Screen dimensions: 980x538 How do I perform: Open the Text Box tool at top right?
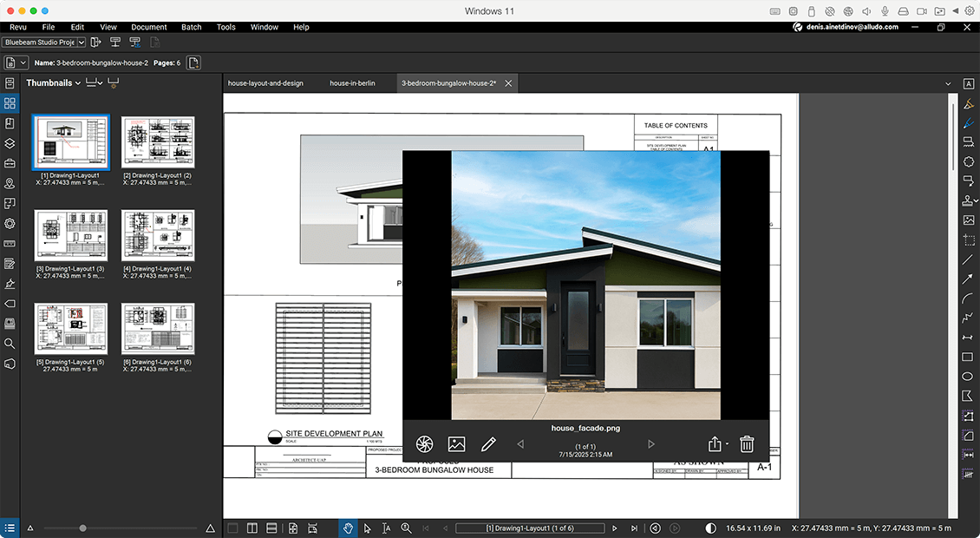[x=969, y=82]
